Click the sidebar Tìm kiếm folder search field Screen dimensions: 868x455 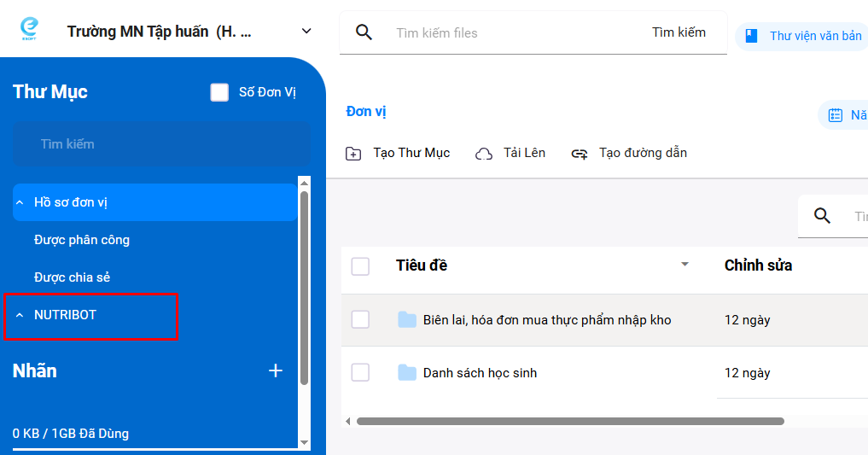(161, 143)
